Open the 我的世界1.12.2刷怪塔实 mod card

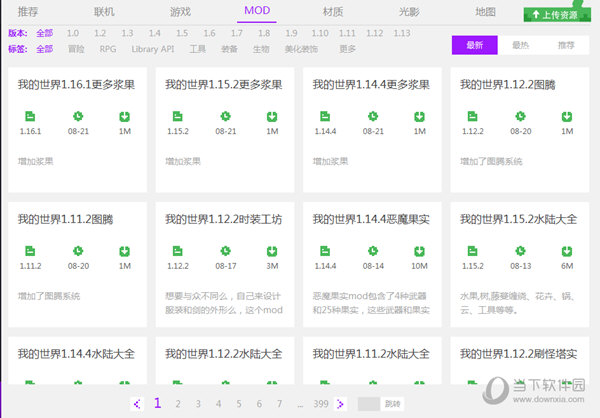tap(518, 354)
